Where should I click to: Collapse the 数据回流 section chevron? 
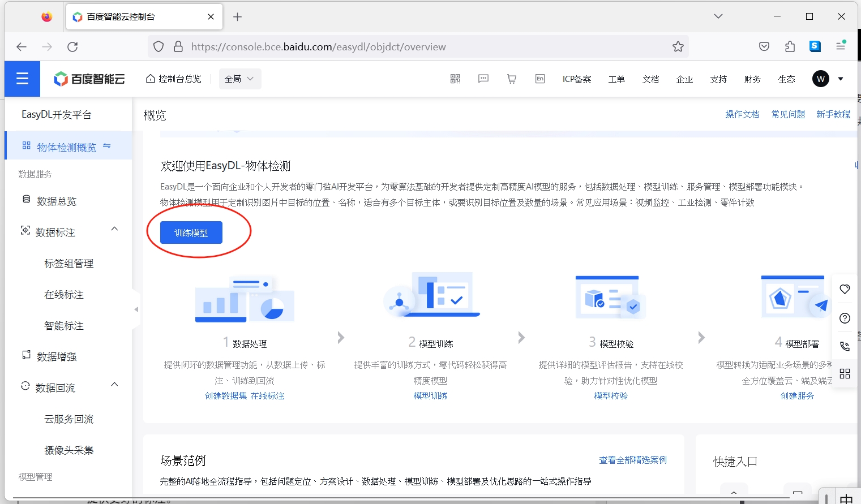tap(115, 384)
